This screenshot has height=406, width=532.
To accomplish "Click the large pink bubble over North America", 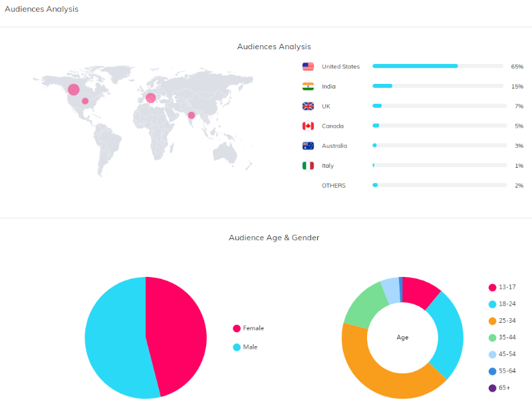I will 73,89.
